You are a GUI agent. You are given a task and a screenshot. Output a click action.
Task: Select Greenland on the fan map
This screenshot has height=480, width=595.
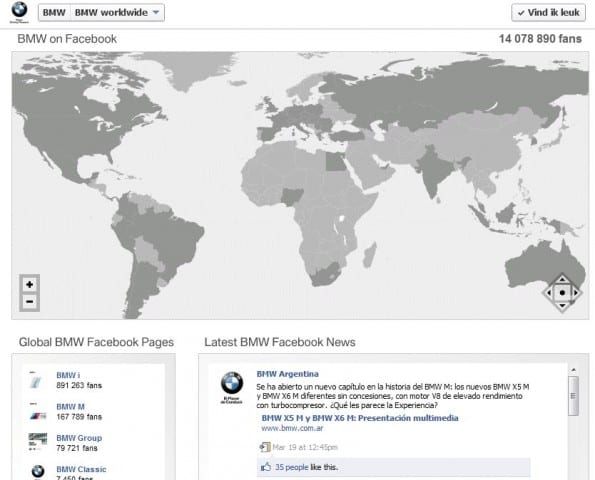pyautogui.click(x=190, y=68)
